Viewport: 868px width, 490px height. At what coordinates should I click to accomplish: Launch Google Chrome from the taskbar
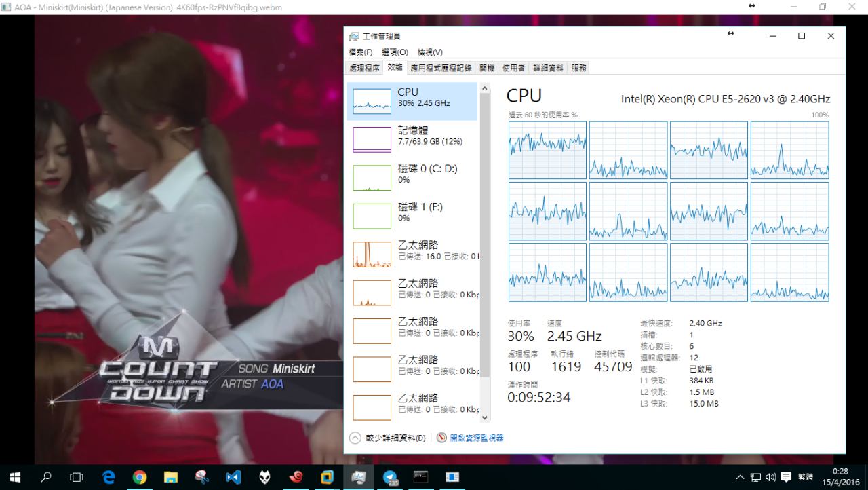[x=140, y=477]
